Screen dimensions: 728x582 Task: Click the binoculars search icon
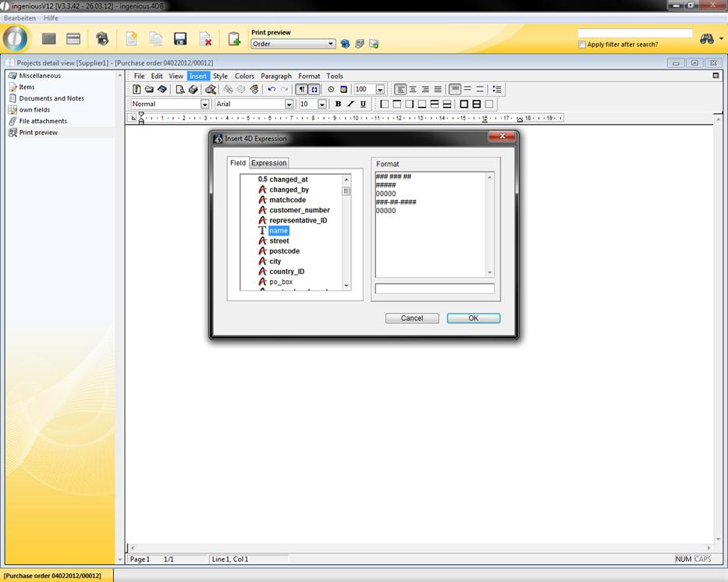707,39
